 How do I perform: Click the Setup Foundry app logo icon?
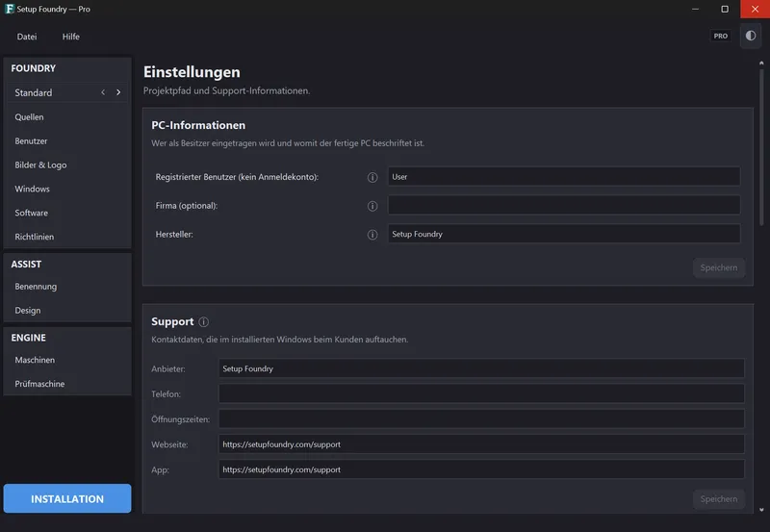click(x=9, y=9)
